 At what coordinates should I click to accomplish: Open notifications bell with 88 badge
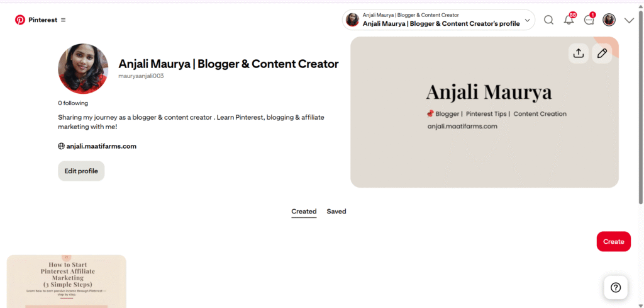coord(569,20)
